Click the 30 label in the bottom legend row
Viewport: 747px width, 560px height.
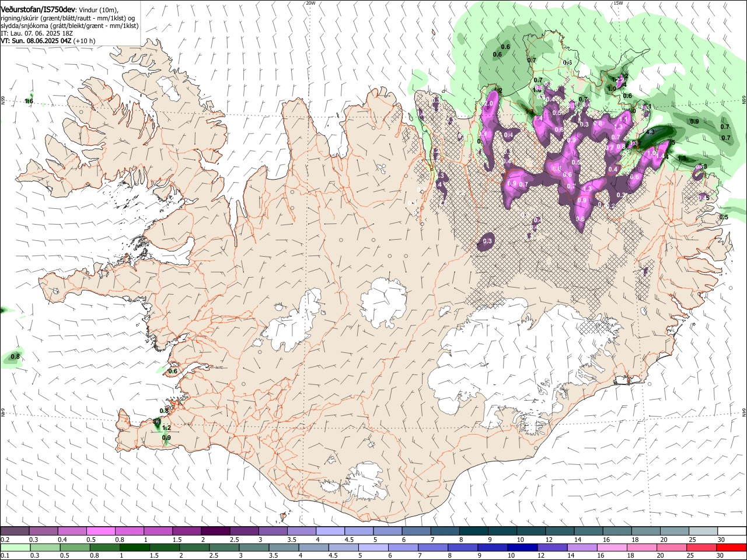coord(720,556)
